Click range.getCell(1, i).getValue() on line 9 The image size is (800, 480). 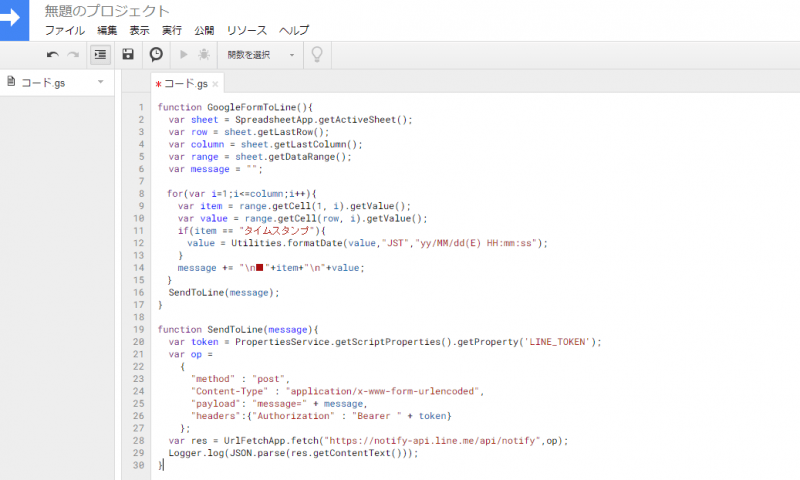coord(325,206)
